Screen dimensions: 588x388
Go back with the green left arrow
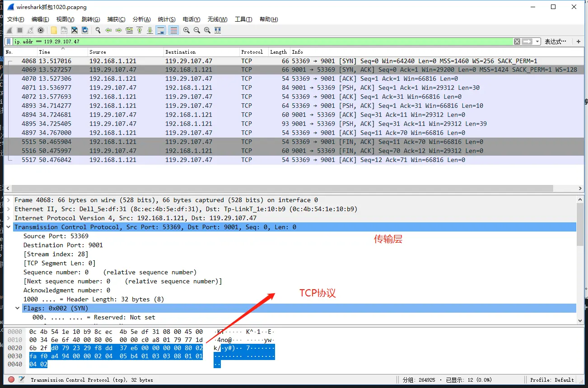[108, 30]
